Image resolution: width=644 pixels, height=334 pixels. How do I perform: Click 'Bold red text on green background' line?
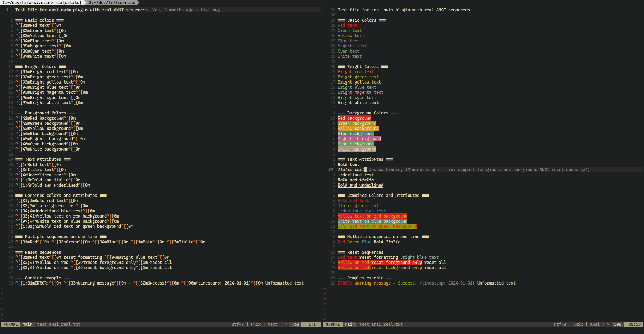(x=377, y=226)
